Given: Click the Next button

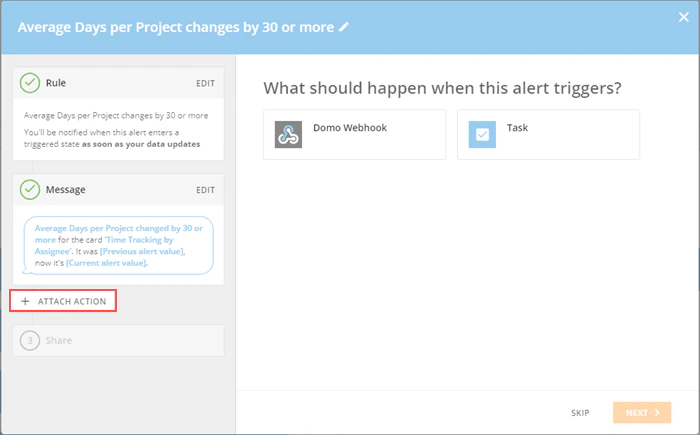Looking at the screenshot, I should tap(642, 412).
